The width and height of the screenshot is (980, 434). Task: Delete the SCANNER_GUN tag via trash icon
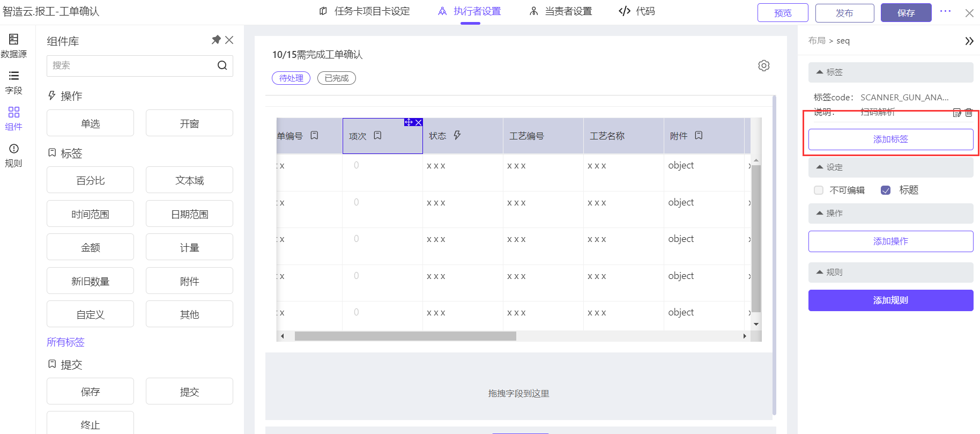969,113
